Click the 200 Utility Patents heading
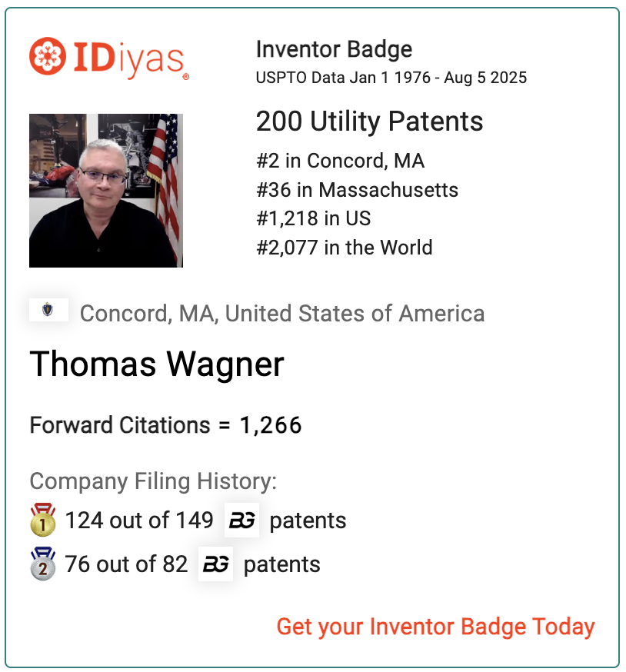 370,121
